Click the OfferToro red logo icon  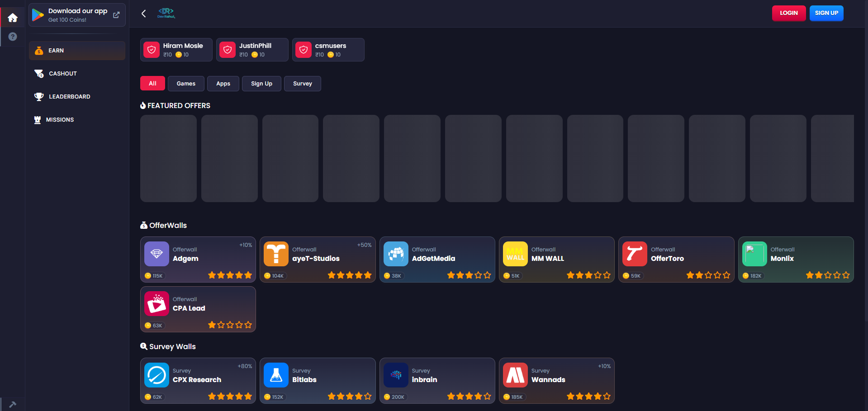point(635,254)
